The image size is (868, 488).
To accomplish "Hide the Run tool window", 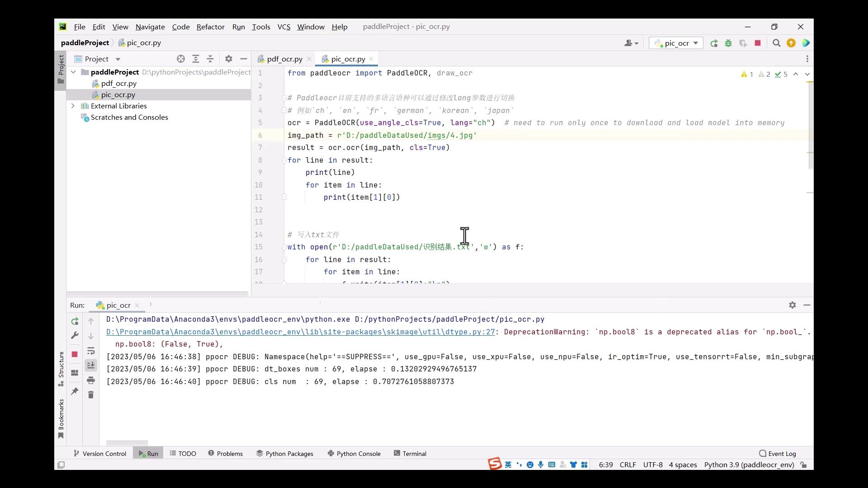I will coord(807,305).
